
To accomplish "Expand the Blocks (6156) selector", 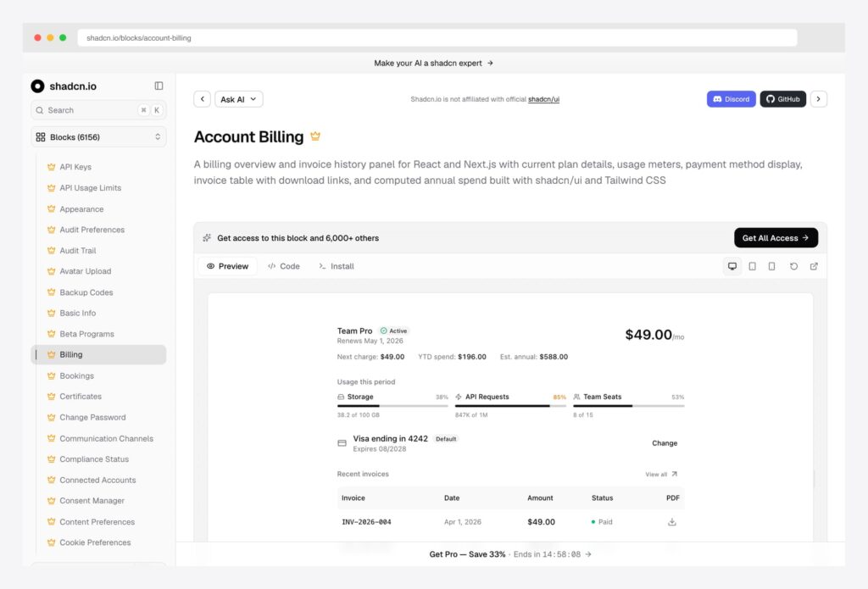I will pos(98,136).
